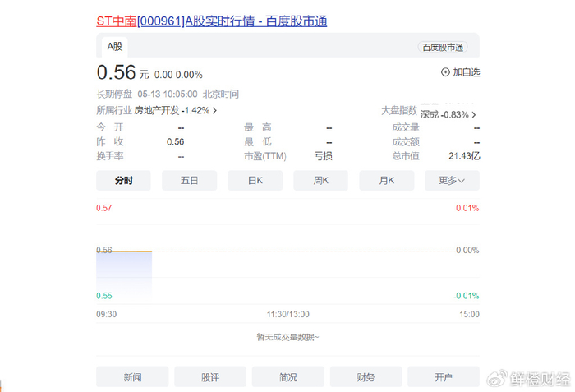Expand the 房地产开发 industry chevron
This screenshot has width=575, height=392.
[214, 110]
